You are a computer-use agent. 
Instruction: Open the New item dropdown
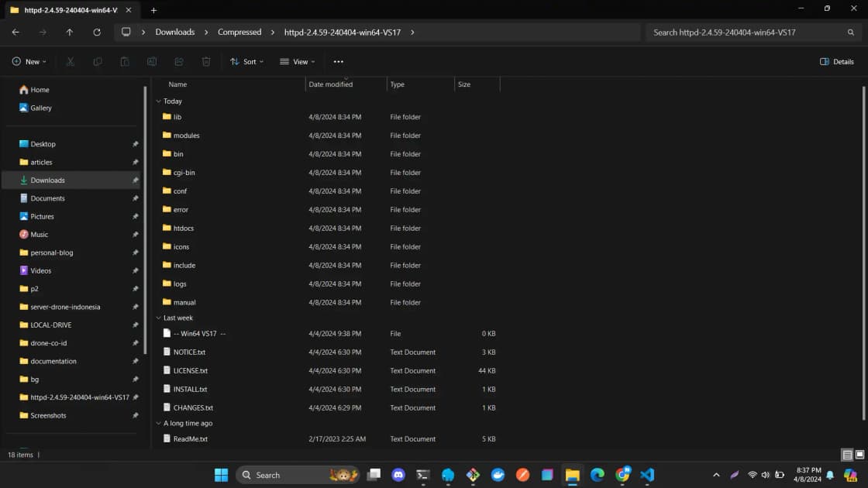tap(29, 61)
